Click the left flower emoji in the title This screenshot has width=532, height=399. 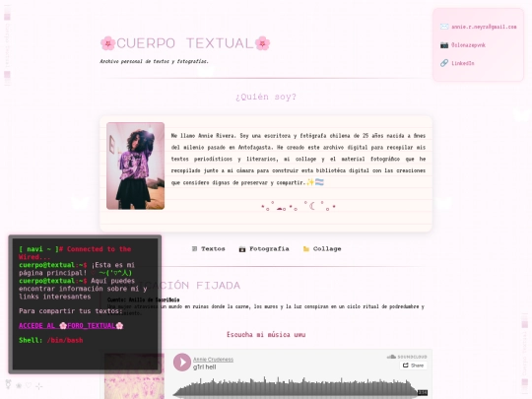[x=108, y=43]
